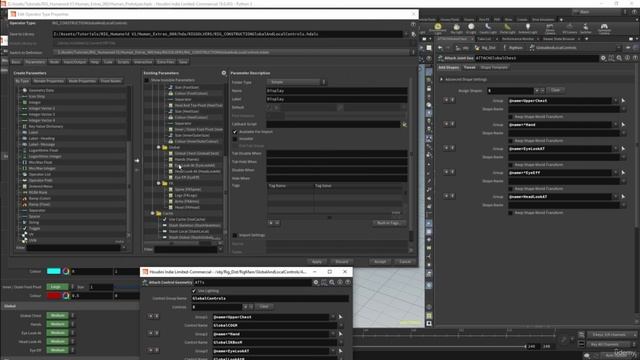The width and height of the screenshot is (640, 360).
Task: Click the Sky Light shelf tool
Action: click(457, 29)
